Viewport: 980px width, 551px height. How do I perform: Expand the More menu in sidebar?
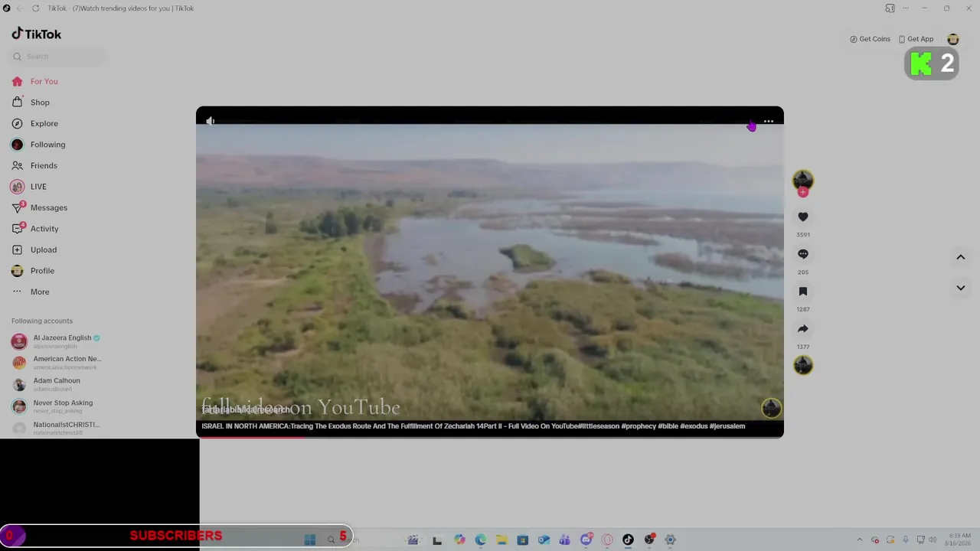pyautogui.click(x=31, y=292)
